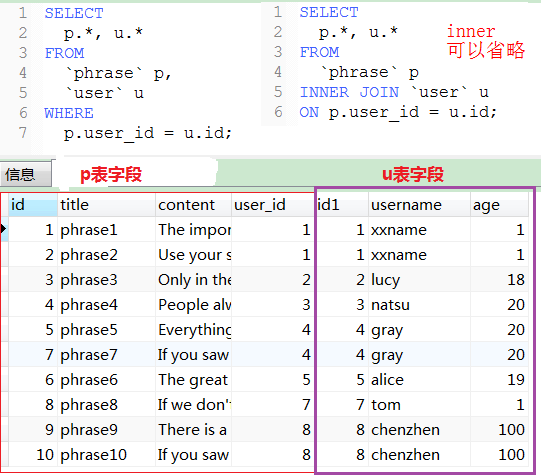Select the phrase6 title cell
The height and width of the screenshot is (476, 541).
pos(106,379)
